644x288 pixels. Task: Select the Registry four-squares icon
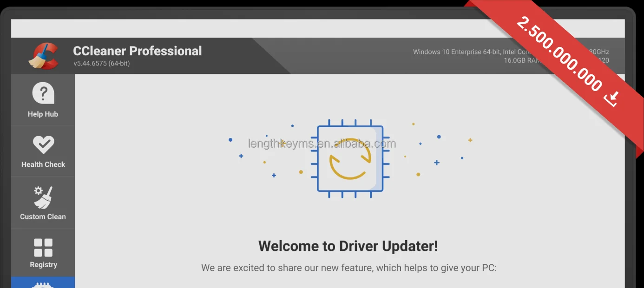pos(43,248)
